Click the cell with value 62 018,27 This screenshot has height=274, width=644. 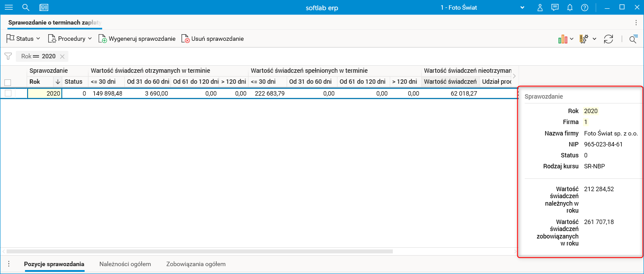450,93
